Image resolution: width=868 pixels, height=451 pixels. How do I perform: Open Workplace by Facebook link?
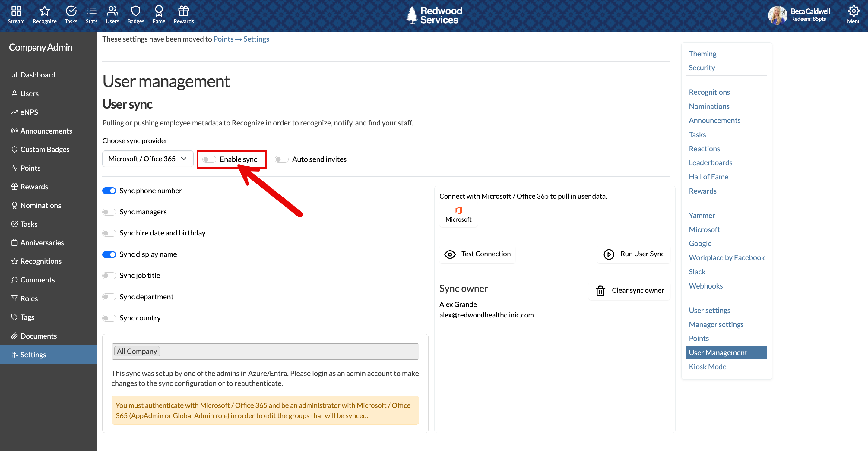(x=727, y=258)
